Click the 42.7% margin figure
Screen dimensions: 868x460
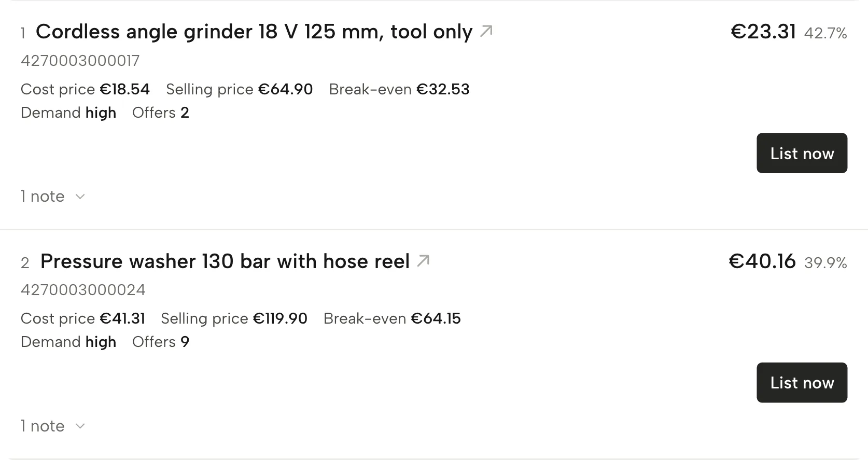click(x=825, y=34)
